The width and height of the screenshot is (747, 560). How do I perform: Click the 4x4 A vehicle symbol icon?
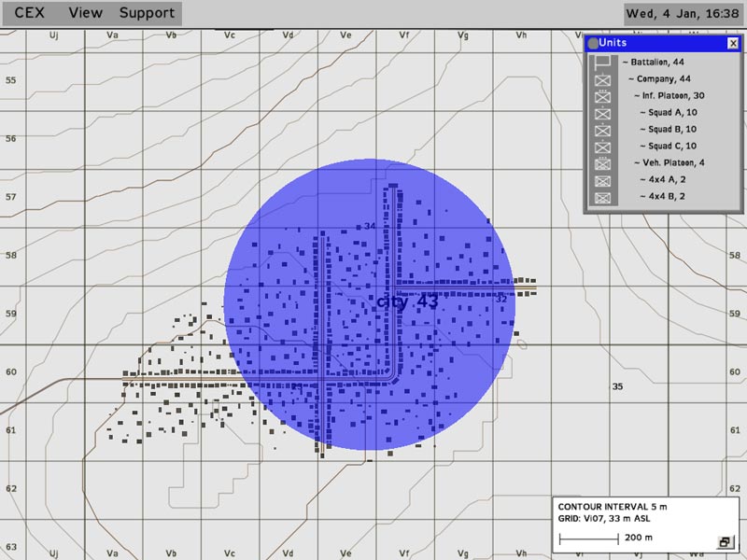[x=602, y=181]
